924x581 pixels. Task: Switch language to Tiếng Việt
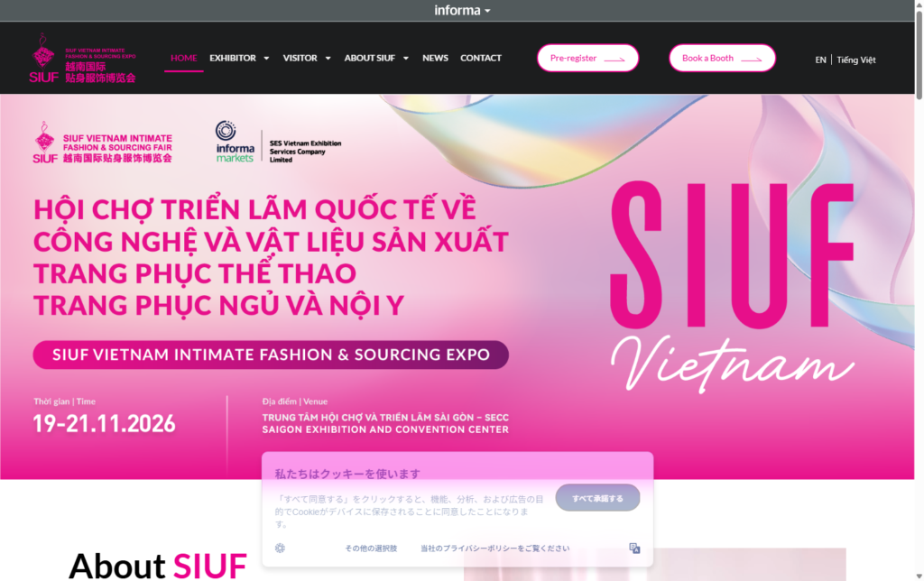[x=856, y=60]
